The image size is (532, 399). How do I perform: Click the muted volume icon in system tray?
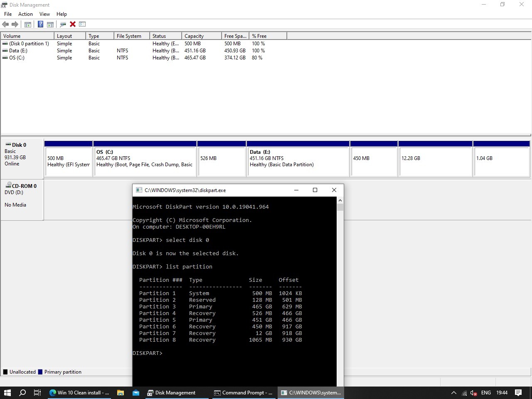pos(473,393)
